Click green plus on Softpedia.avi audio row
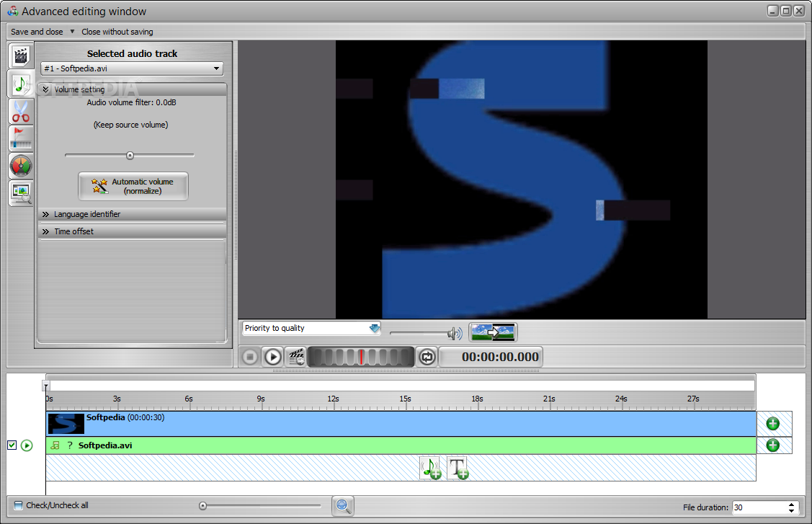This screenshot has height=524, width=812. pos(772,445)
